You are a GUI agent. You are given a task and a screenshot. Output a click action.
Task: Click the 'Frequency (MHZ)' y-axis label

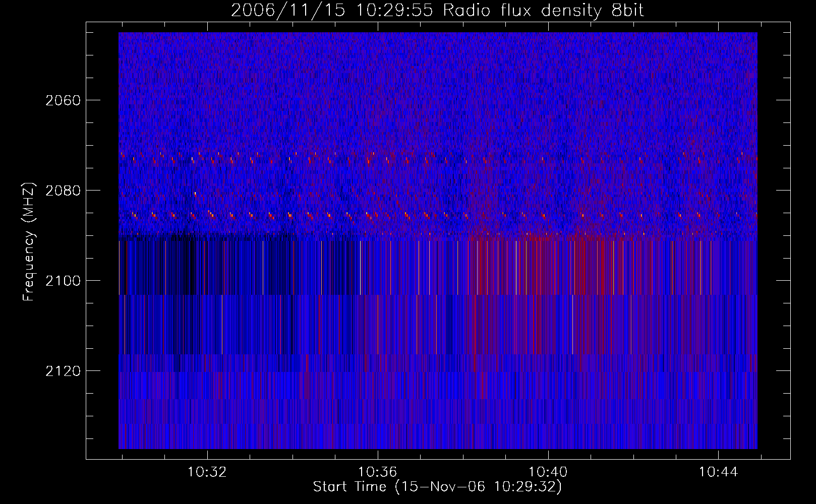tap(29, 242)
